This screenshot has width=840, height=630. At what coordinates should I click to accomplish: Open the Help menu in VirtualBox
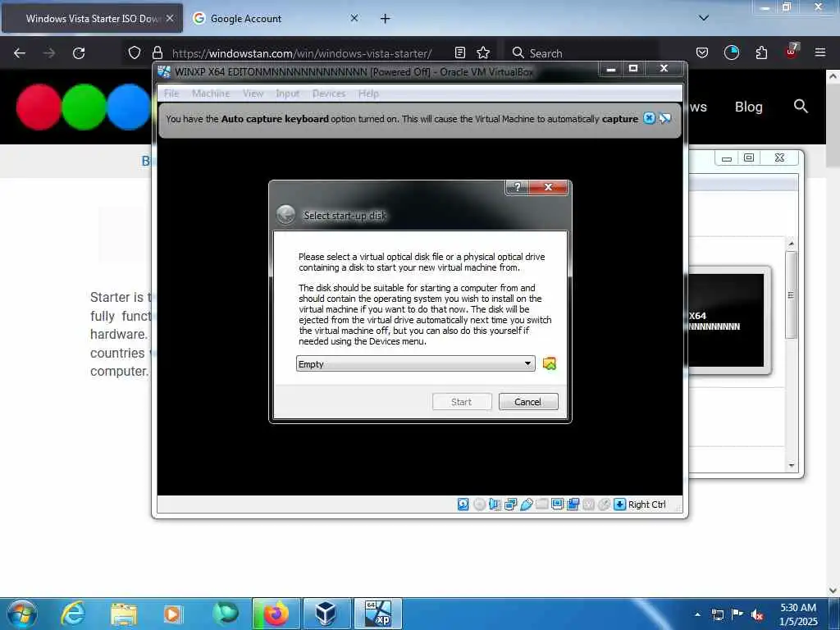point(368,94)
